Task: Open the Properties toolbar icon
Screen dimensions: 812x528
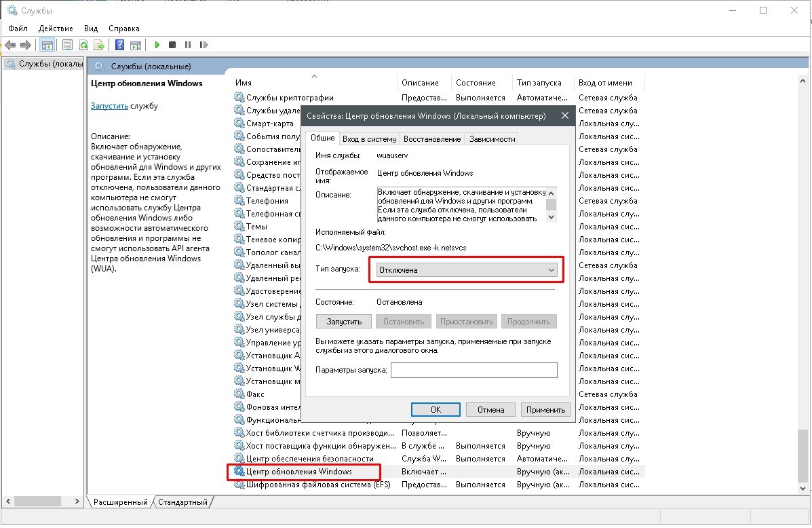Action: point(67,45)
